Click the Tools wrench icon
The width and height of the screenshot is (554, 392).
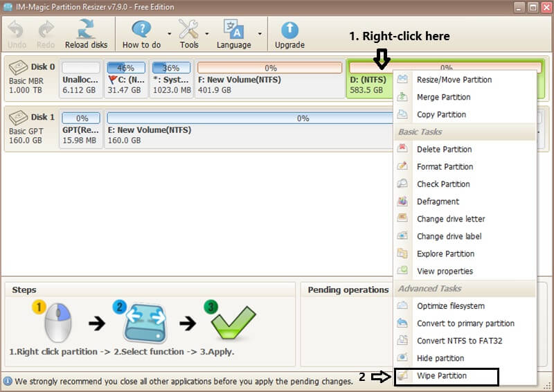188,29
